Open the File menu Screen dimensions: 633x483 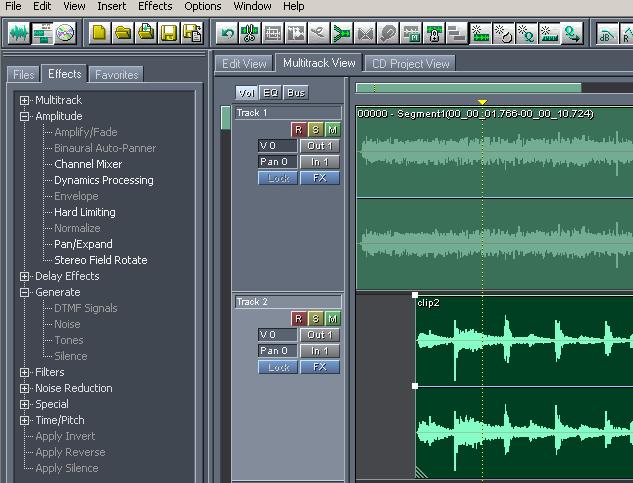13,6
